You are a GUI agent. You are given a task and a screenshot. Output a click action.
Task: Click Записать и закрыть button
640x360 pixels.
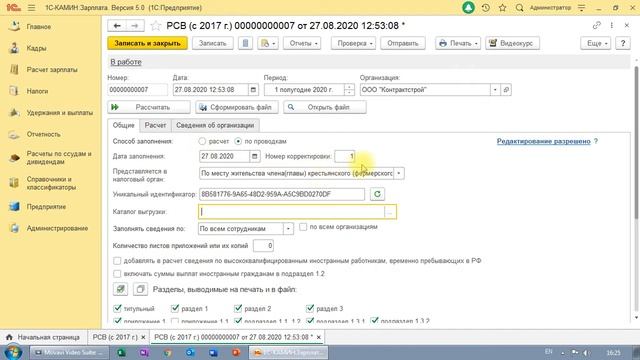(147, 43)
